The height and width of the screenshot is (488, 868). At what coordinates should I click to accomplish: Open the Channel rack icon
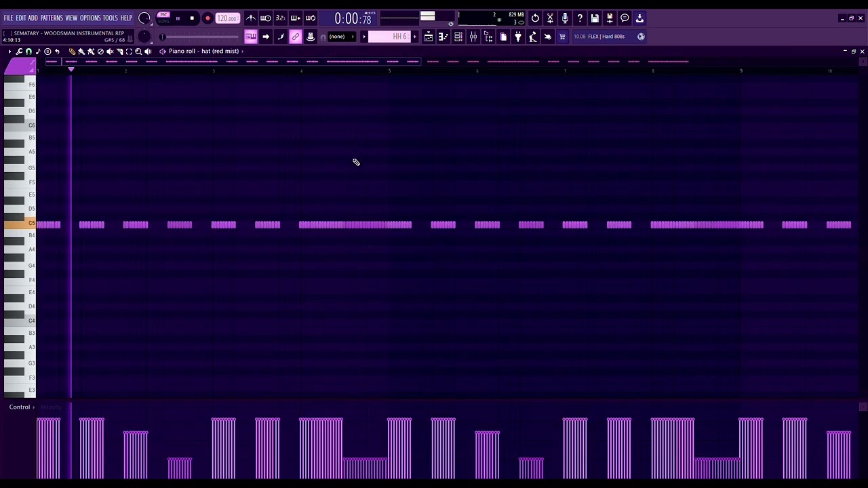[458, 37]
